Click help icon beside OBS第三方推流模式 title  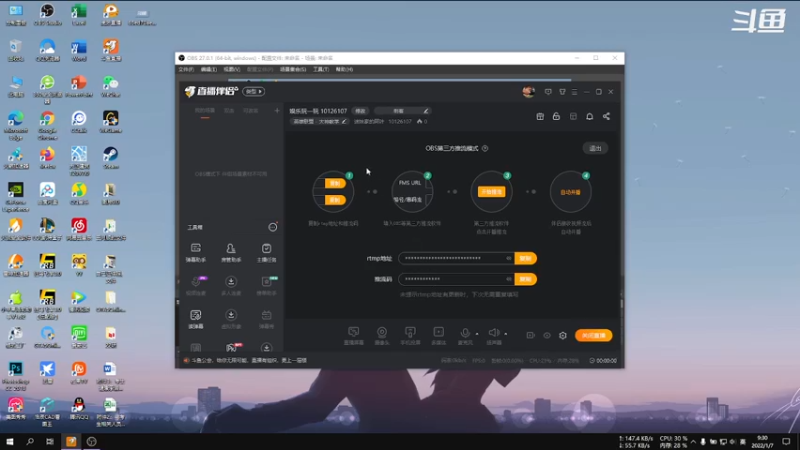[x=485, y=148]
